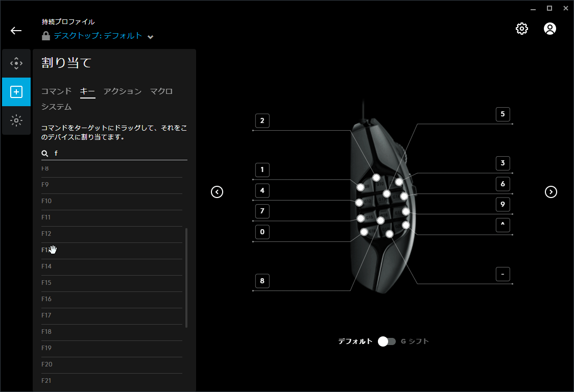Click the key search input field
The height and width of the screenshot is (392, 574).
point(117,153)
